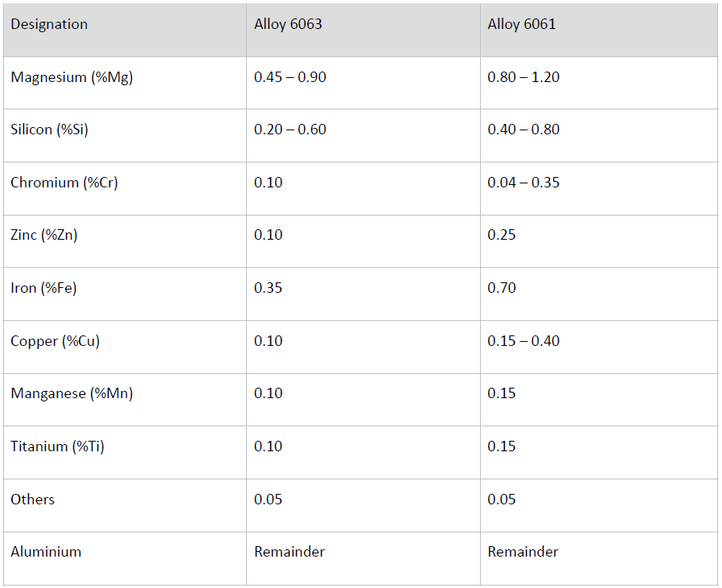Select the Magnesium (%Mg) row label

click(72, 77)
